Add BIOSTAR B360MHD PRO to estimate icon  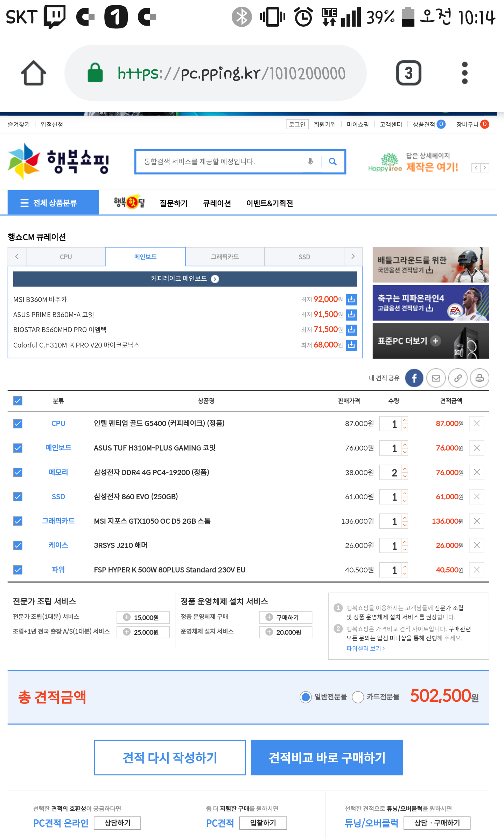(351, 330)
